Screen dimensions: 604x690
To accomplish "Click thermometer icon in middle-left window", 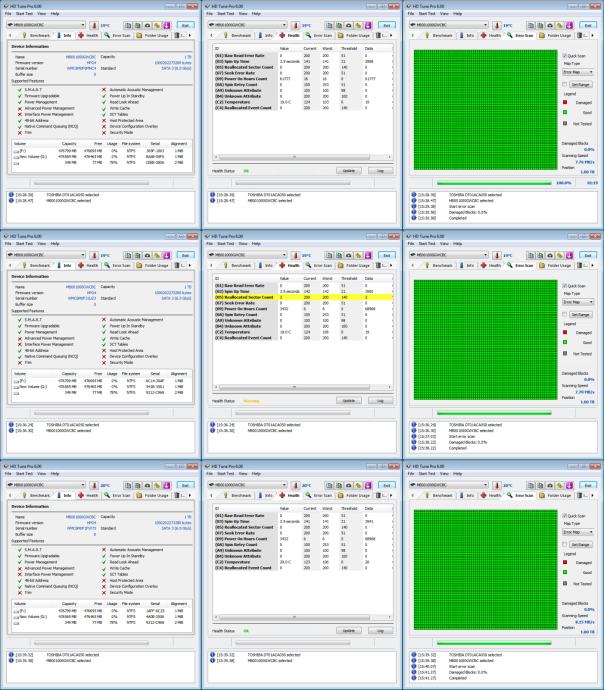I will click(x=94, y=255).
